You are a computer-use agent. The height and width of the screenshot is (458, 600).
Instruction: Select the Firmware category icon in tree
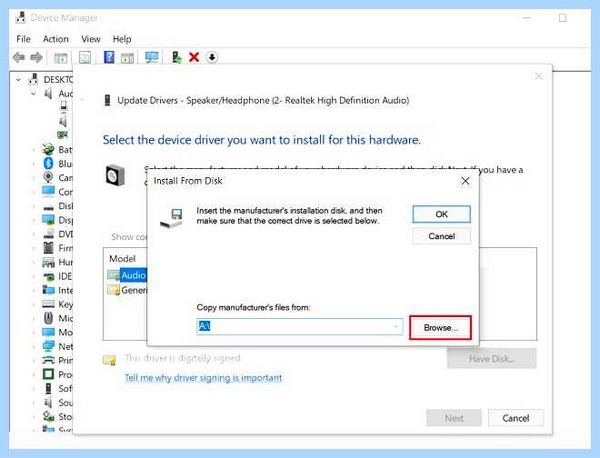click(48, 248)
